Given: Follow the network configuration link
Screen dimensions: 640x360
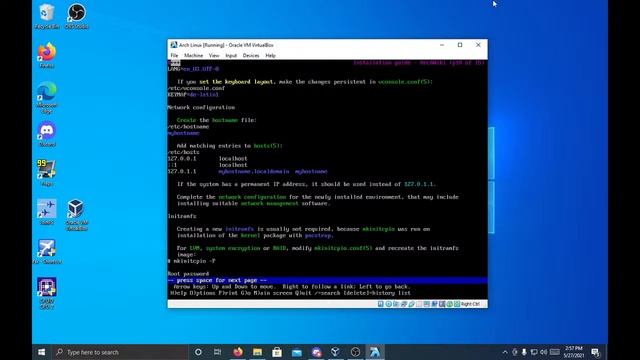Looking at the screenshot, I should [252, 197].
